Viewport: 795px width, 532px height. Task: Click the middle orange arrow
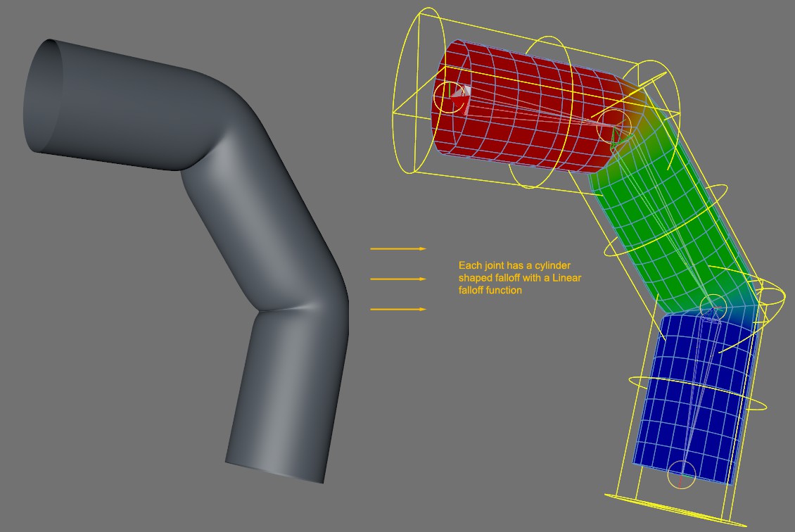tap(398, 279)
